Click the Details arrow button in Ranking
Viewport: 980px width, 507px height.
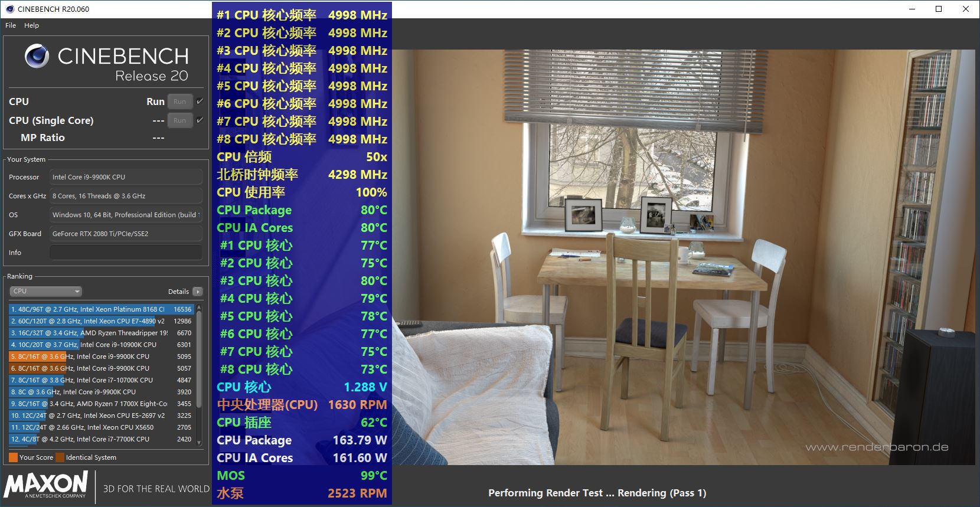[x=198, y=292]
